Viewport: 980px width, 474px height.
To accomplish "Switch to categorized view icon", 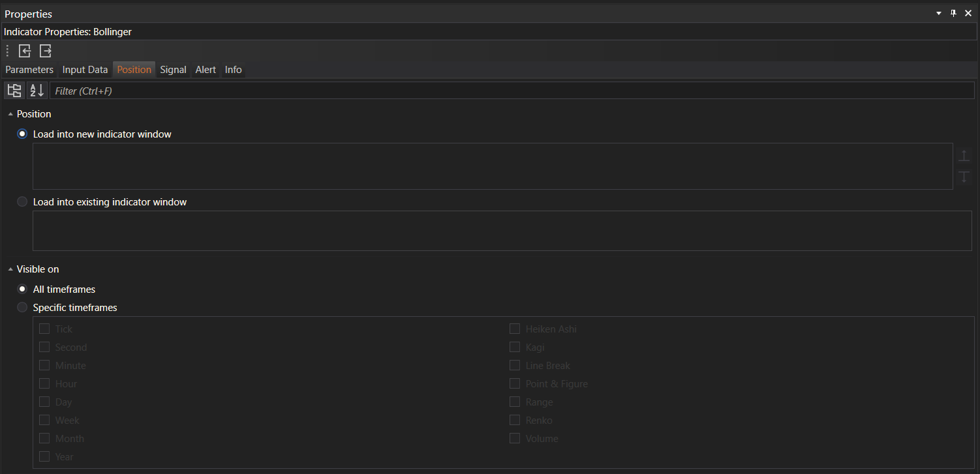I will (x=14, y=91).
